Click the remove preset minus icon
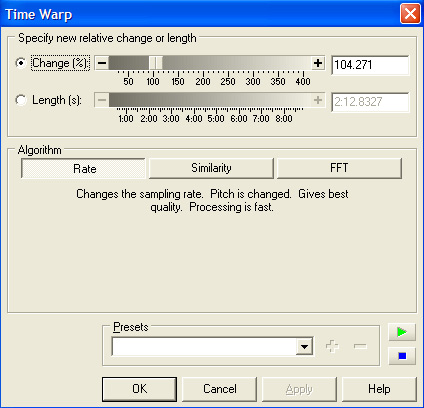424x408 pixels. (360, 346)
